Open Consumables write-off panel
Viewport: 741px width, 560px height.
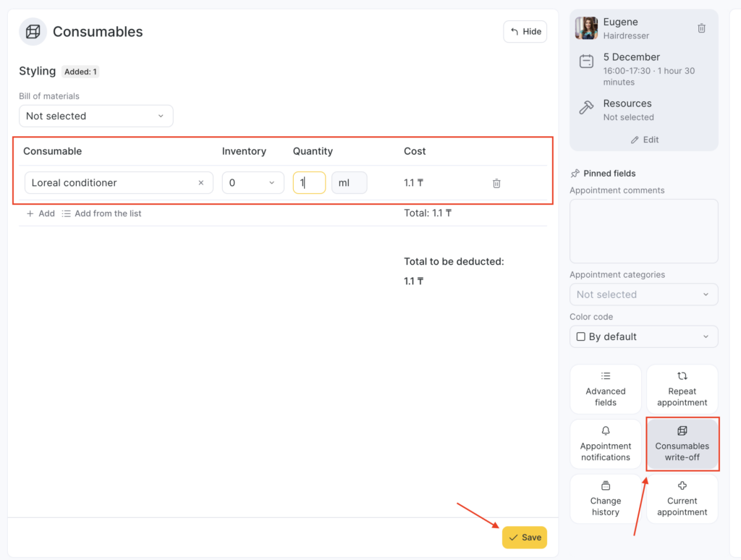point(682,444)
